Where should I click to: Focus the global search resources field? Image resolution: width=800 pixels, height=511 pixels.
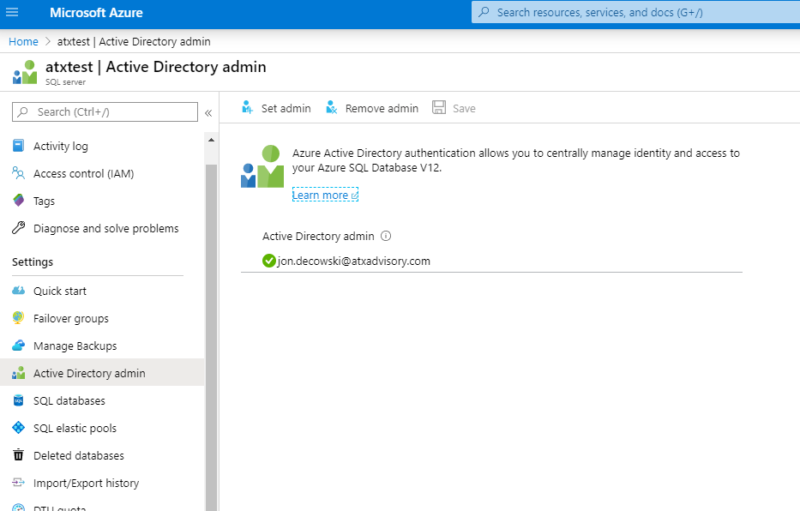tap(636, 13)
